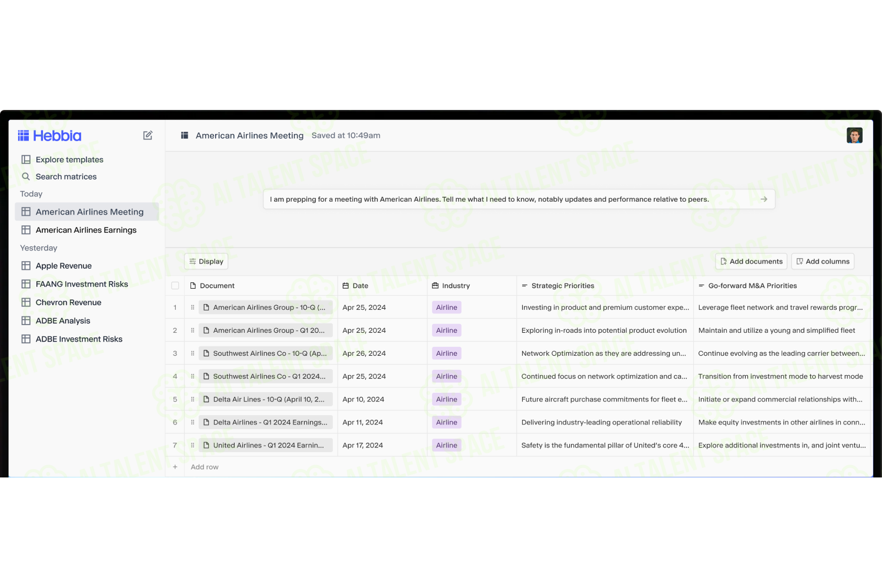Click cell 'Transition from investment mode to harvest mode'

click(x=781, y=376)
